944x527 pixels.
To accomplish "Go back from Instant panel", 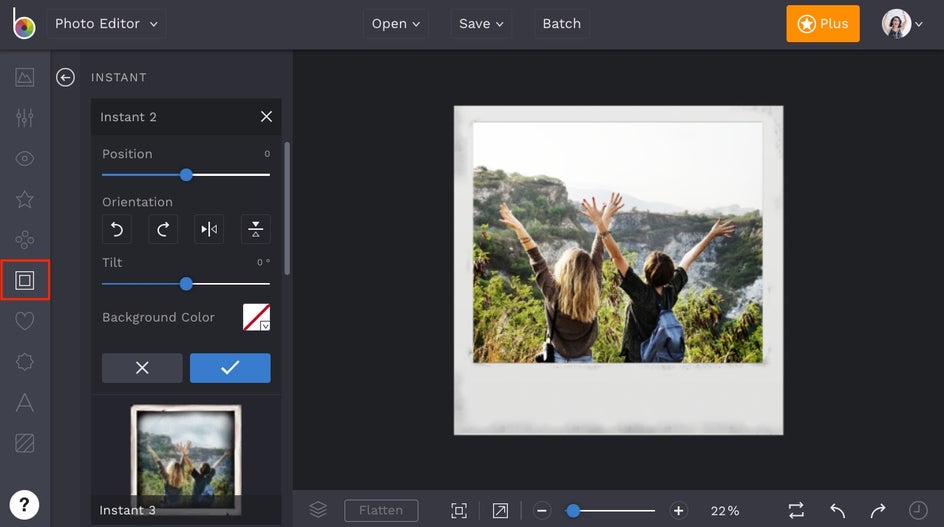I will [66, 77].
